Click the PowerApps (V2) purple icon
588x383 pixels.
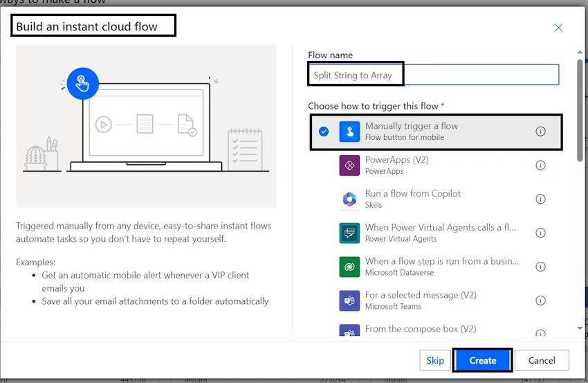[349, 166]
